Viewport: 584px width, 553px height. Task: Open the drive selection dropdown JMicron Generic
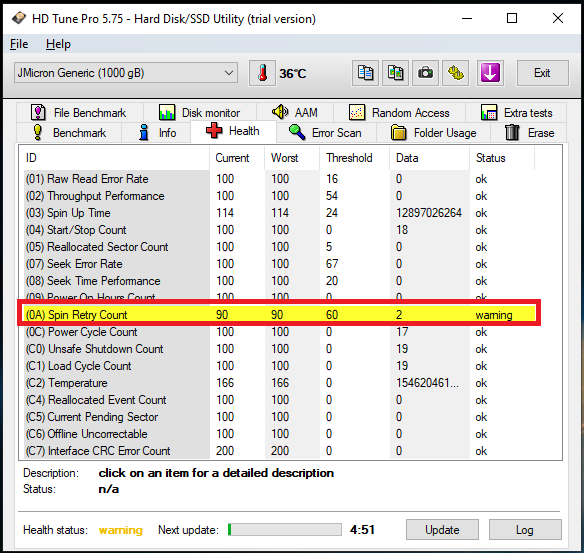126,73
